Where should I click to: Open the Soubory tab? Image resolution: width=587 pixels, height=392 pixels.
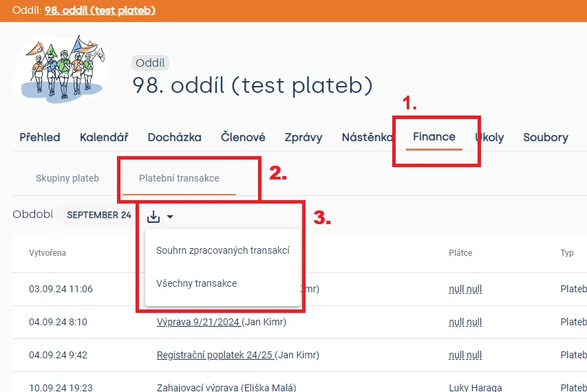click(x=546, y=138)
